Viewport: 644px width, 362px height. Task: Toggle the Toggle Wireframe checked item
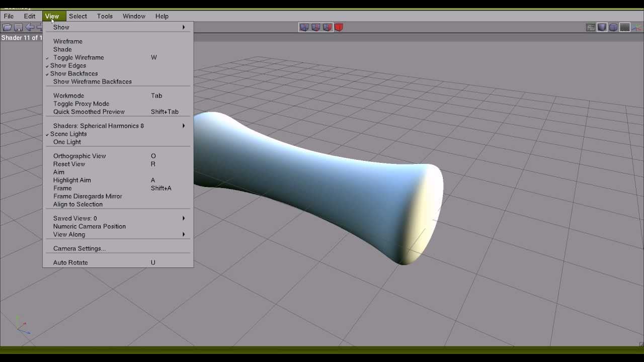[x=118, y=57]
